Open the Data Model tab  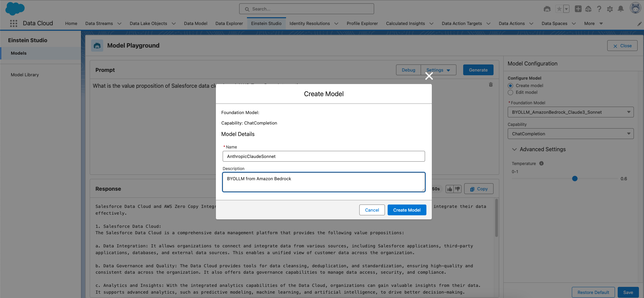(x=196, y=24)
